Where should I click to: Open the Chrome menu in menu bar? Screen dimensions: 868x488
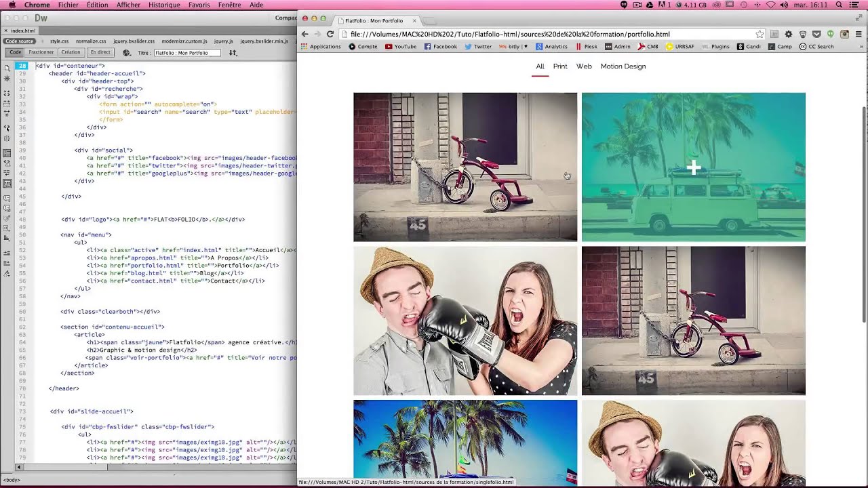click(x=37, y=5)
